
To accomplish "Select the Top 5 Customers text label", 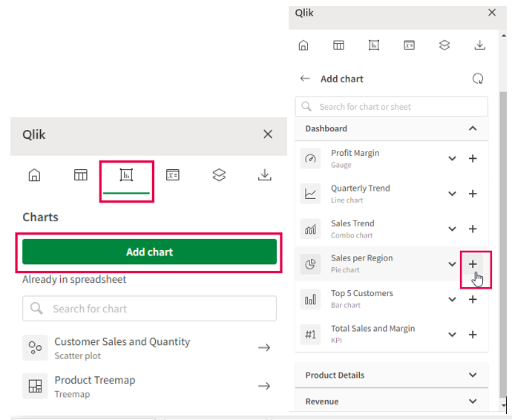I will [x=362, y=293].
